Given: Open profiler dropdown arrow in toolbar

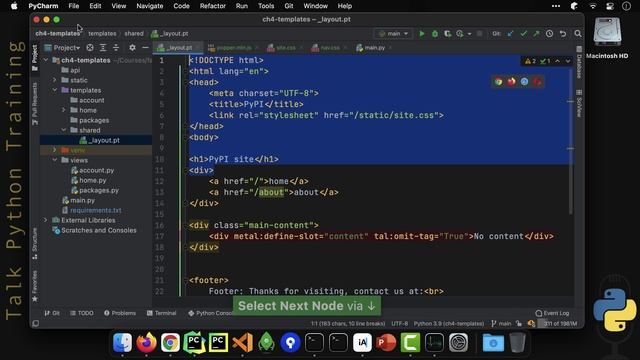Looking at the screenshot, I should point(469,33).
